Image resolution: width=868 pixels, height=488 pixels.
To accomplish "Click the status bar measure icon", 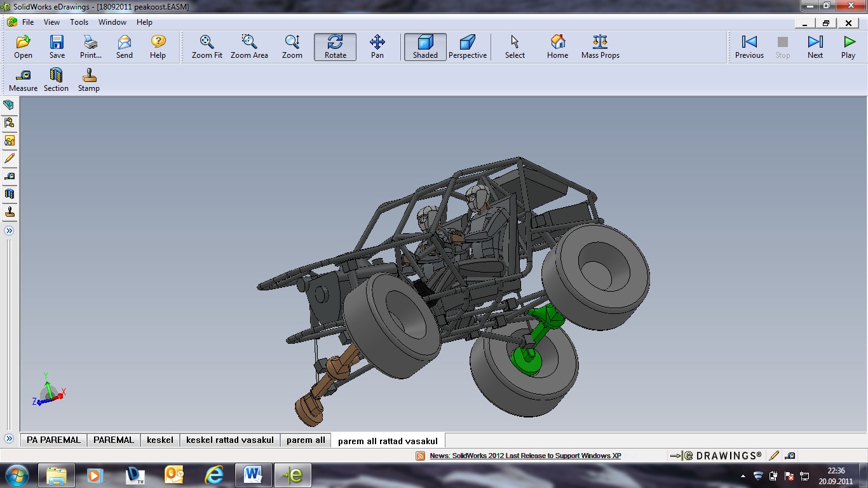I will [x=790, y=456].
